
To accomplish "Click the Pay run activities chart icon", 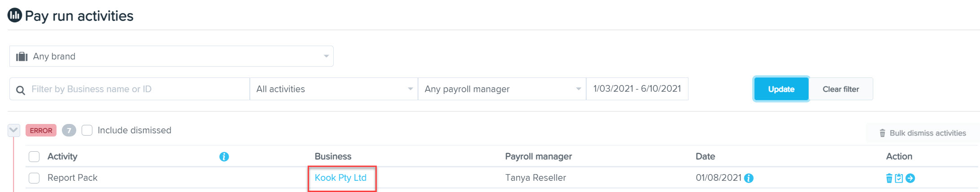I will tap(15, 15).
